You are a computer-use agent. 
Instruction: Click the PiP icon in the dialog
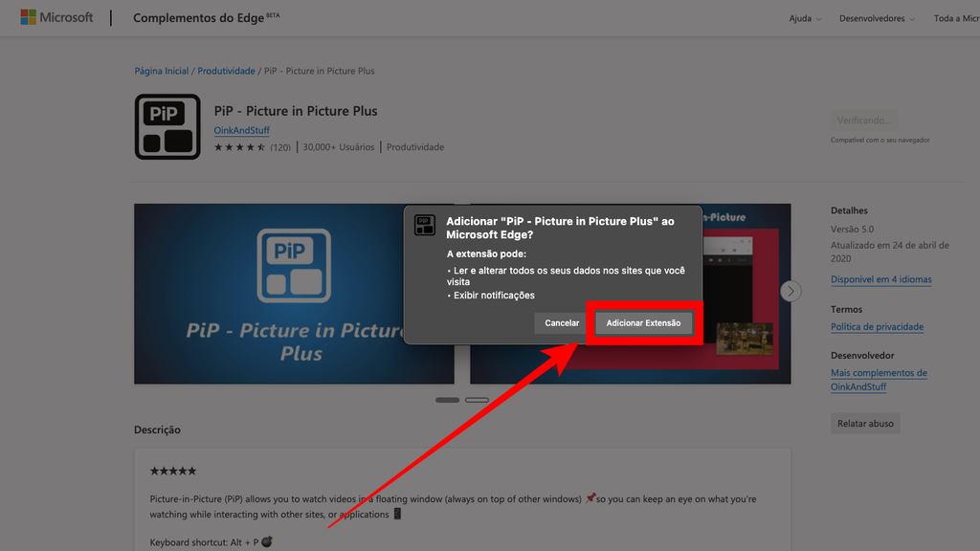(x=424, y=225)
